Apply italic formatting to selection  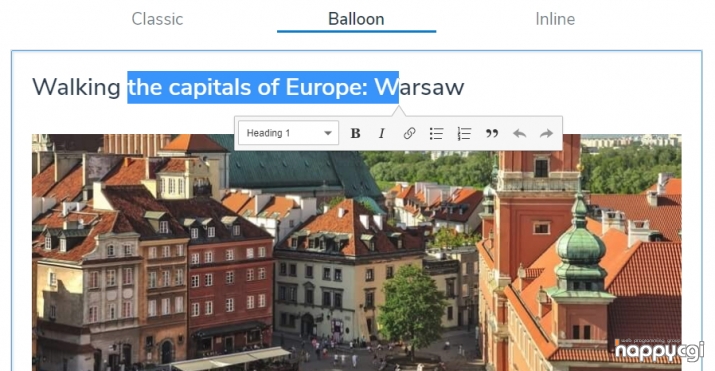[382, 133]
